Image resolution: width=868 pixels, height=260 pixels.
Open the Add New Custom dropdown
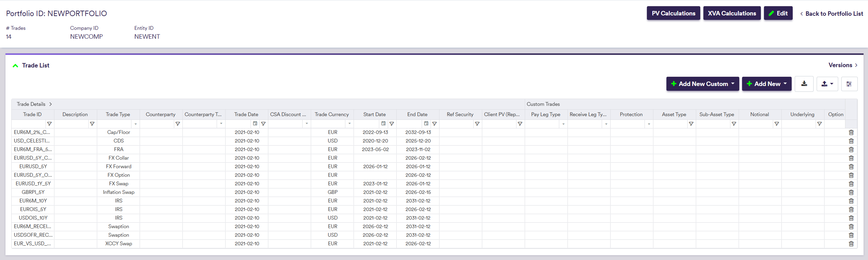click(702, 84)
